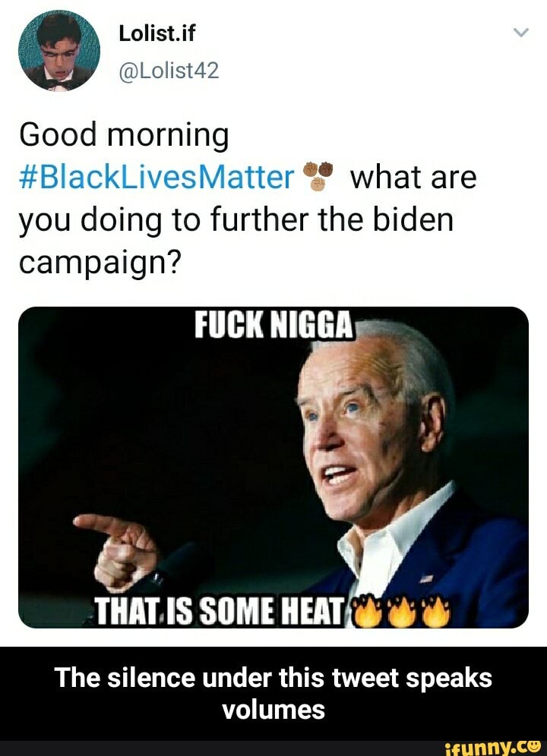Open the attached meme image

point(272,467)
